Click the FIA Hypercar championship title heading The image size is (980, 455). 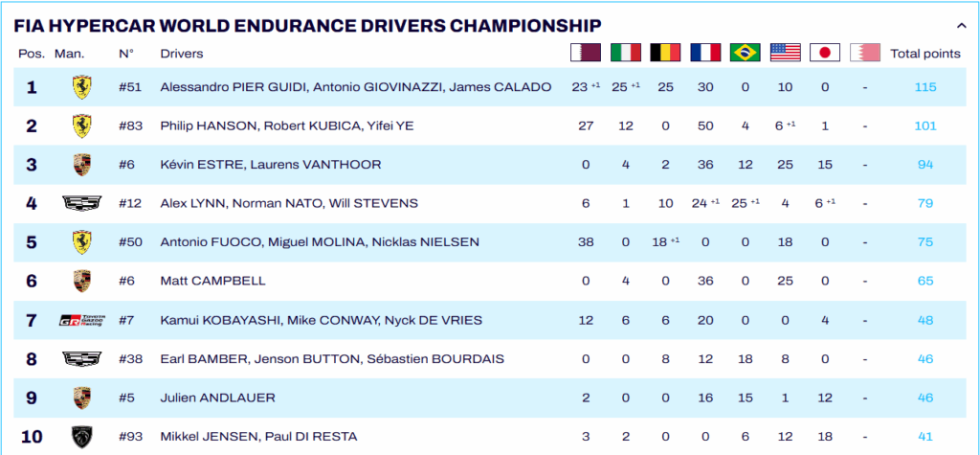tap(308, 25)
